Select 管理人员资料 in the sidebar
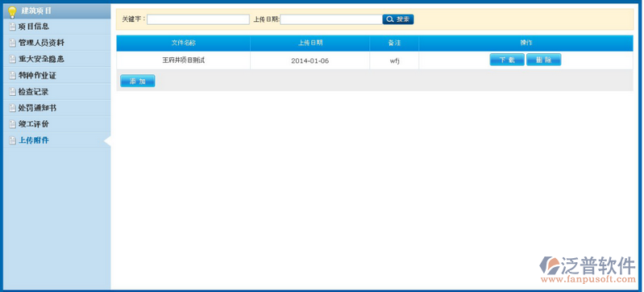Screen dimensions: 644x292 click(x=56, y=43)
